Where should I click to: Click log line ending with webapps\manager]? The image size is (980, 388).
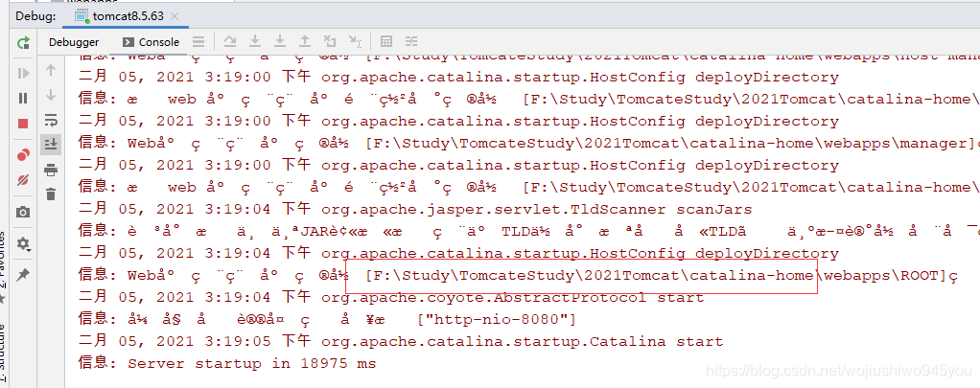(x=529, y=143)
